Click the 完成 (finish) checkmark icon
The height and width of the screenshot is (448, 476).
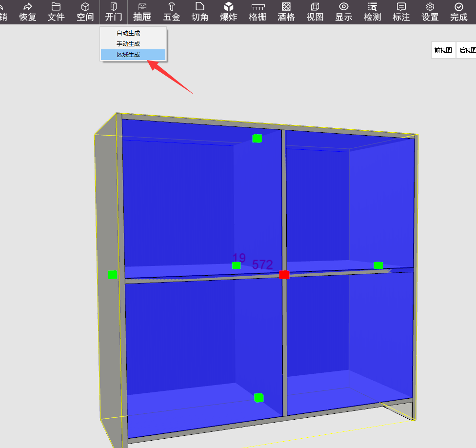coord(459,12)
